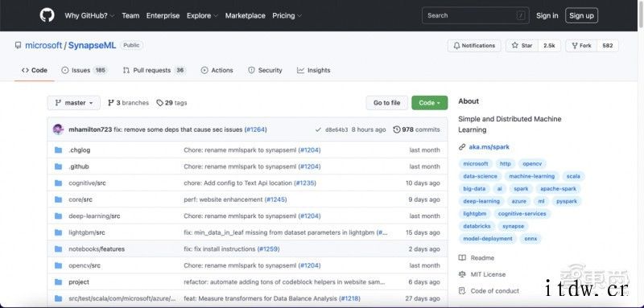644x308 pixels.
Task: Click the GitHub Octocat logo
Action: point(47,15)
